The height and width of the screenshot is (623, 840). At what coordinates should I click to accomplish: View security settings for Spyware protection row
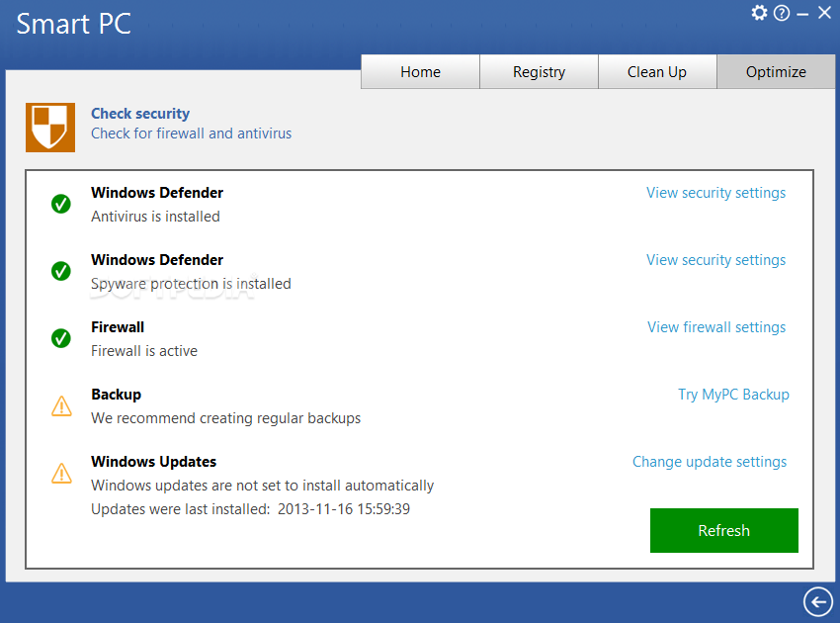point(715,260)
